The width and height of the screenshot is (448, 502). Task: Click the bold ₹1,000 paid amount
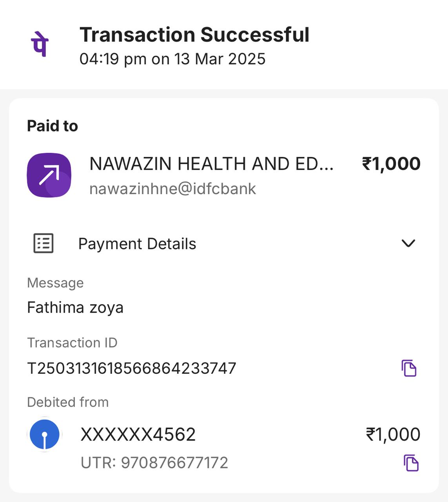391,164
